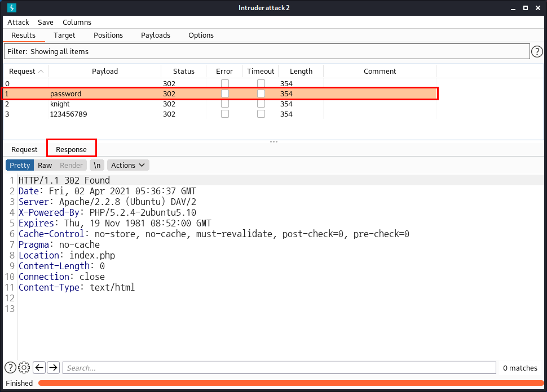Image resolution: width=547 pixels, height=392 pixels.
Task: Tick Error checkbox for request 0
Action: coord(225,83)
